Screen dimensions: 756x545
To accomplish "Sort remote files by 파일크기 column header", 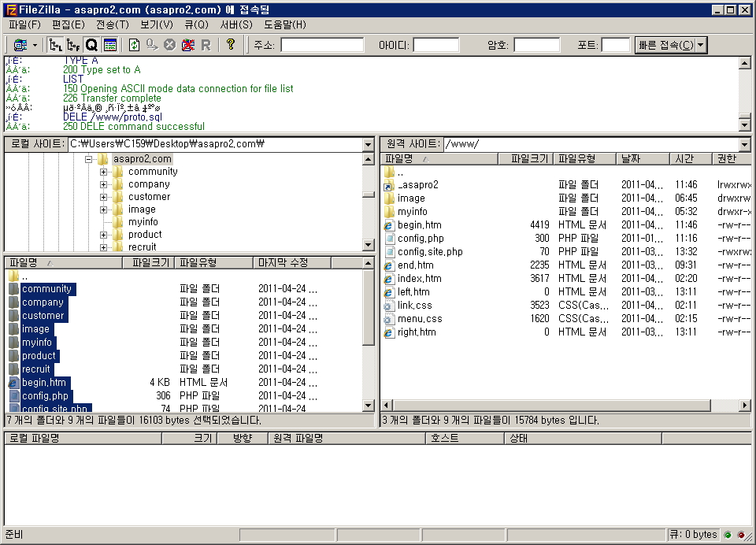I will click(529, 158).
